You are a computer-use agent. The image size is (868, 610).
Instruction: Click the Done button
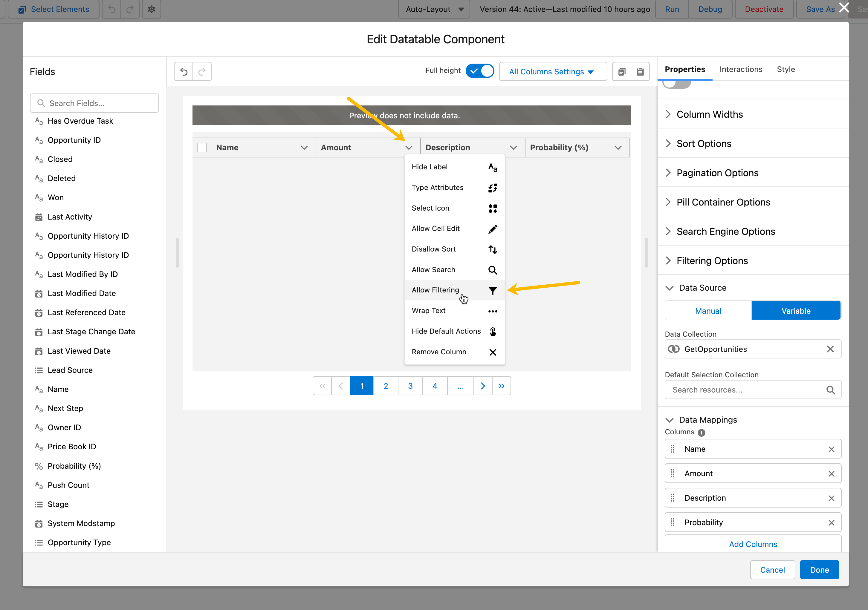tap(819, 570)
